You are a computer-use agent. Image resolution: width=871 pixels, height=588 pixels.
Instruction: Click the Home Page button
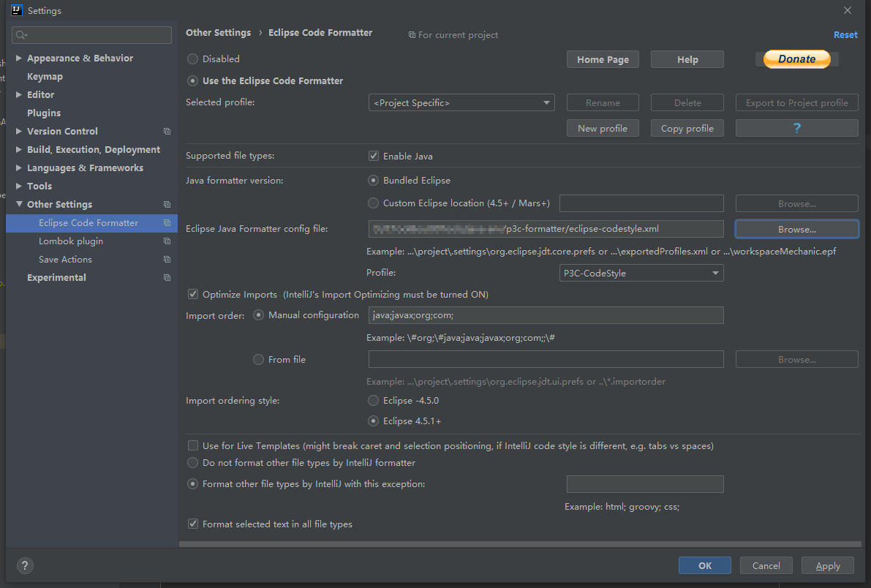point(603,59)
